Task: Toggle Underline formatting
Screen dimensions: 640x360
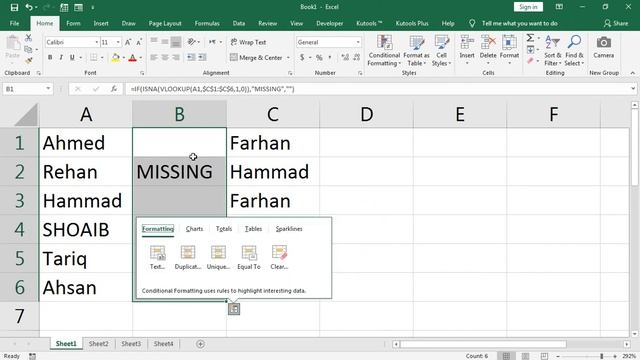Action: click(x=72, y=58)
